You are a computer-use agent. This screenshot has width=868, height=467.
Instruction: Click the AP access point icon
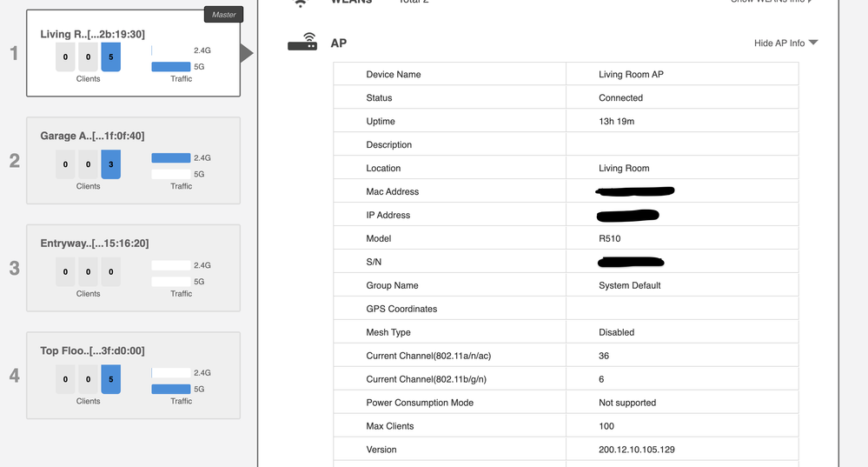pos(302,43)
